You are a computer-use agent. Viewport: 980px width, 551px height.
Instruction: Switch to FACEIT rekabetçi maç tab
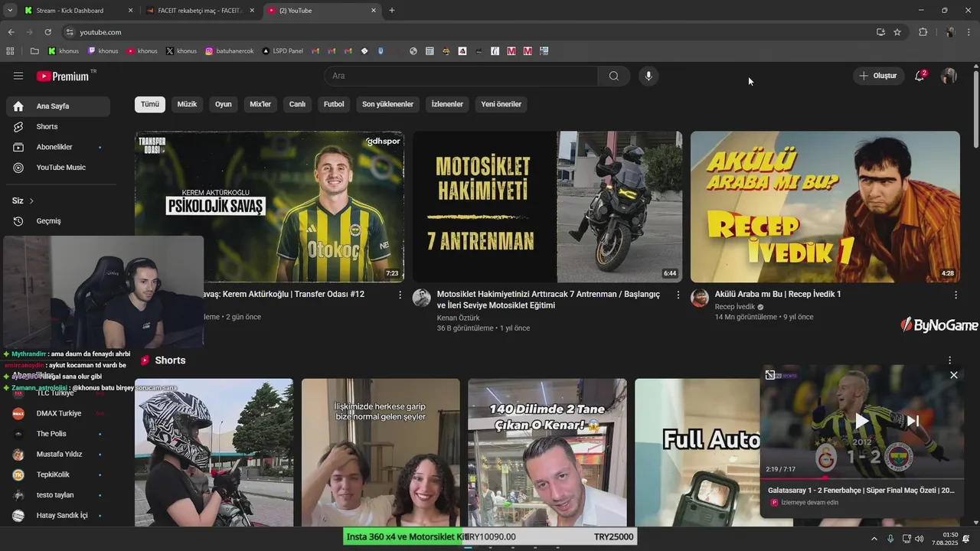coord(199,11)
